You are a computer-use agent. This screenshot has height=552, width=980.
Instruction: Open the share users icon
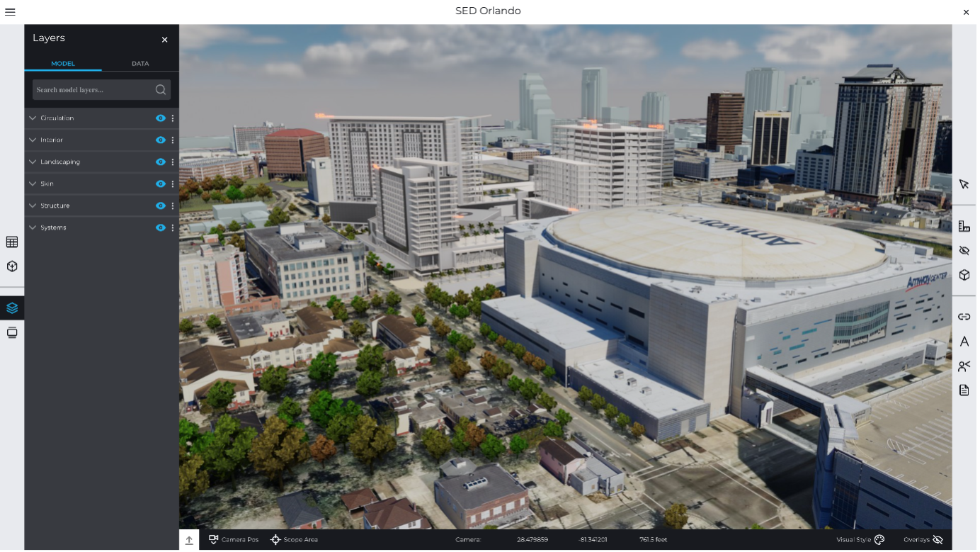coord(964,366)
